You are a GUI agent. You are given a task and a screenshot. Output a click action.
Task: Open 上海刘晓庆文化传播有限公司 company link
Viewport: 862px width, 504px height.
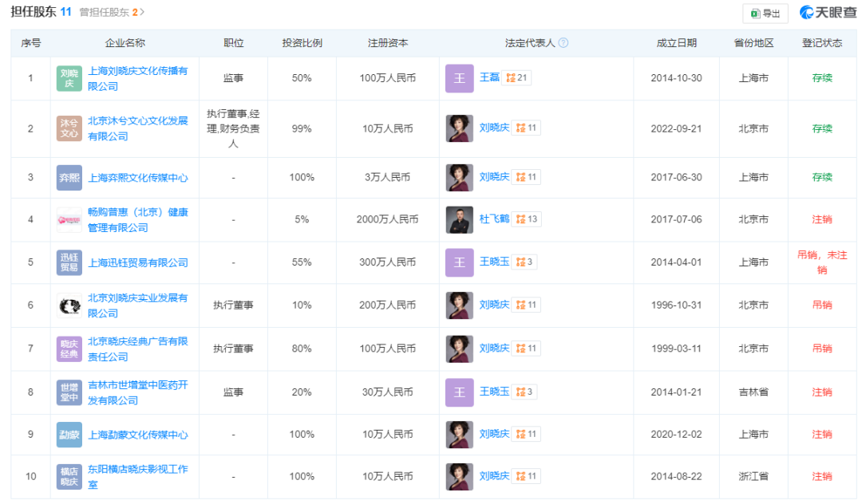click(x=138, y=78)
